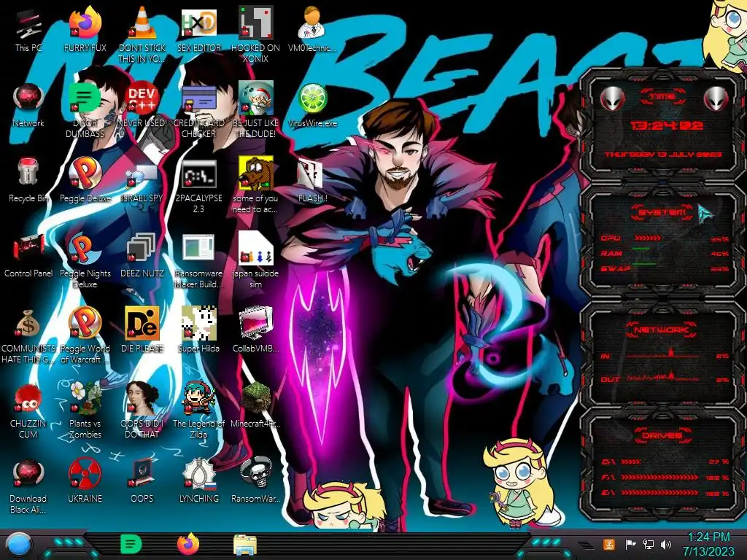
Task: Open File Explorer from the taskbar
Action: [245, 545]
